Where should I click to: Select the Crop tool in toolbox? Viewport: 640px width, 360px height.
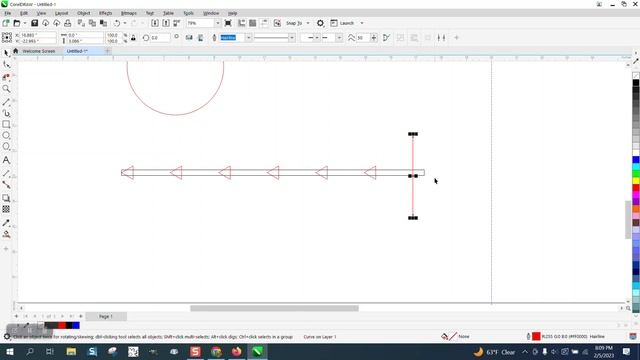(x=6, y=77)
